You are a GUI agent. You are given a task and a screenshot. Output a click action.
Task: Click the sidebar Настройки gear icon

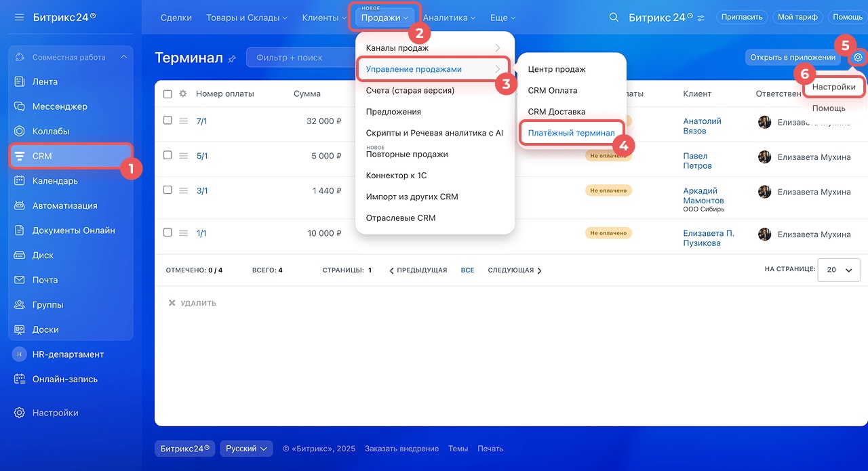[x=20, y=413]
